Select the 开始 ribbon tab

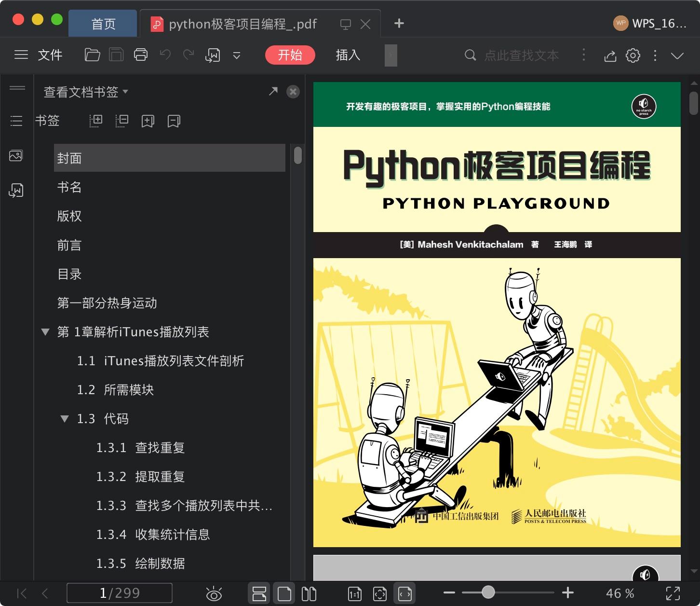[290, 55]
